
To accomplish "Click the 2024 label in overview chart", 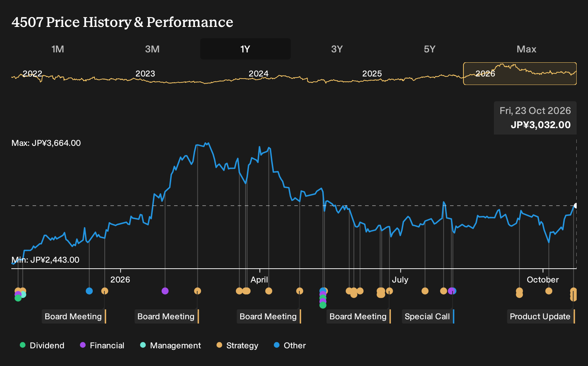I will pos(259,74).
